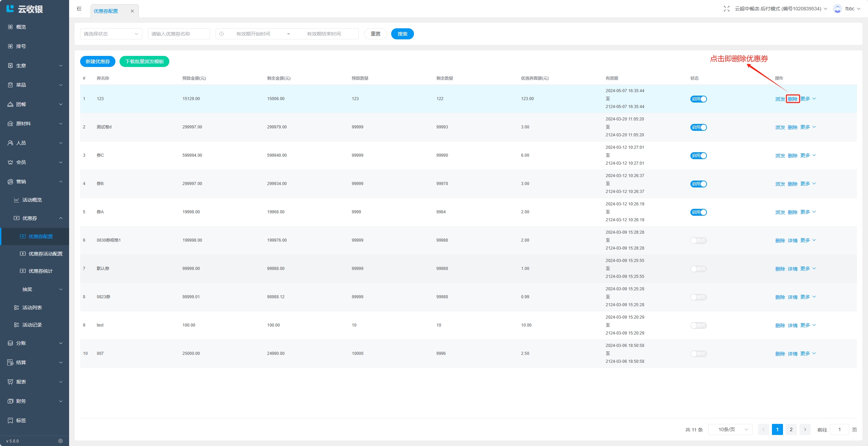Click the 概览 overview sidebar icon
The width and height of the screenshot is (868, 446).
click(x=10, y=27)
